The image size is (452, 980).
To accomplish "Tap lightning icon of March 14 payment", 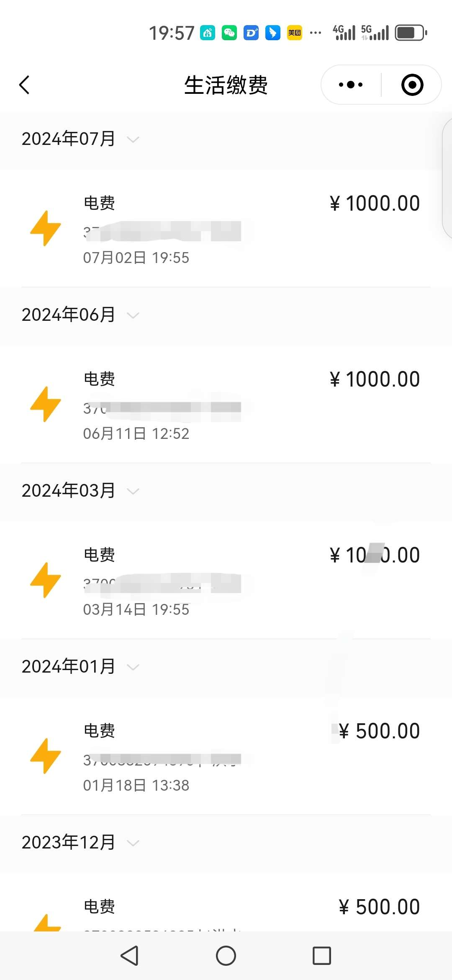I will coord(45,580).
